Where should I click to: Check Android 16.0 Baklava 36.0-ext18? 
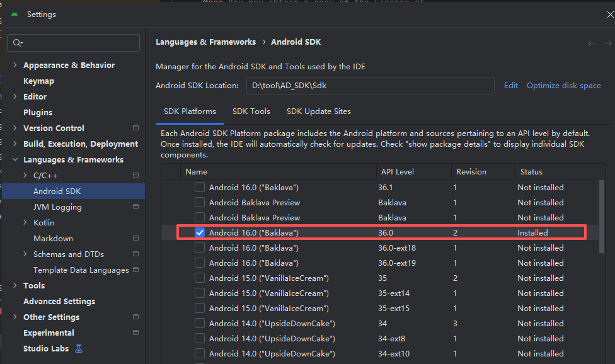200,247
